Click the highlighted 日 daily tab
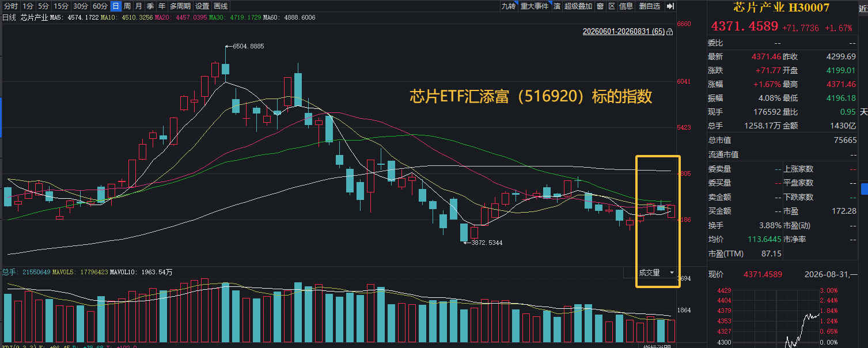 tap(116, 6)
